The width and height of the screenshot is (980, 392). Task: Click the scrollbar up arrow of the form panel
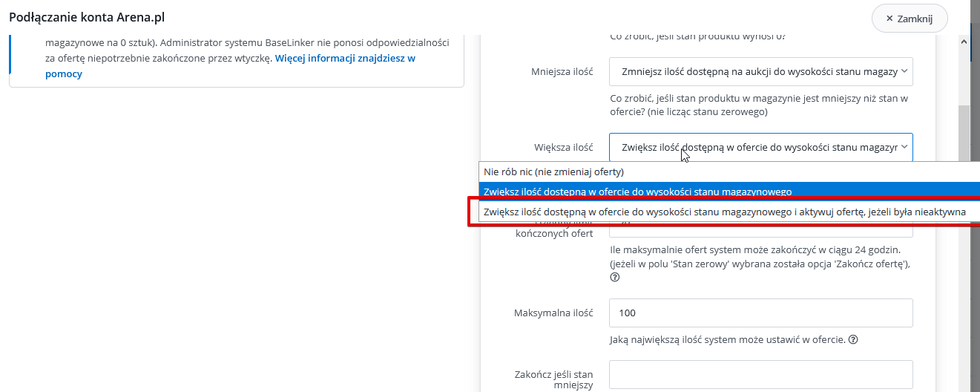(964, 42)
